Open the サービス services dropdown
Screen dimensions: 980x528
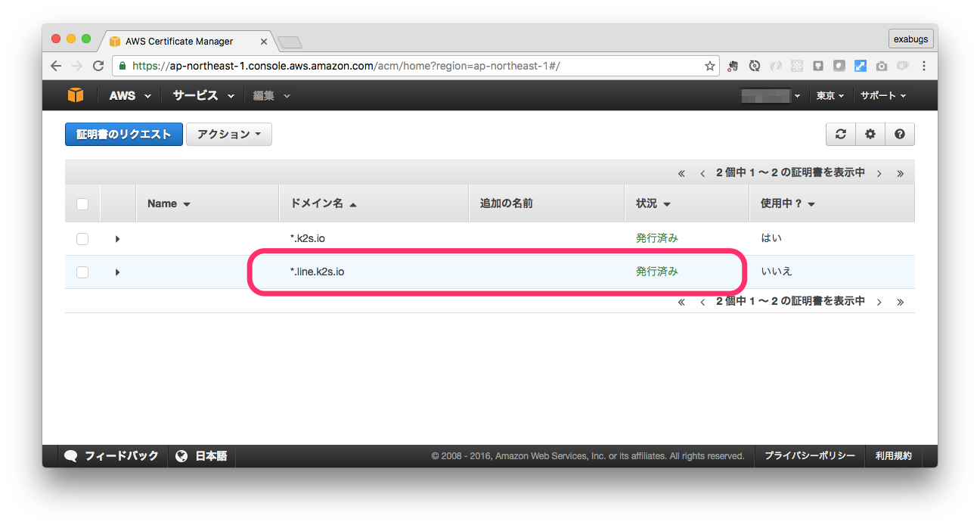pyautogui.click(x=203, y=95)
